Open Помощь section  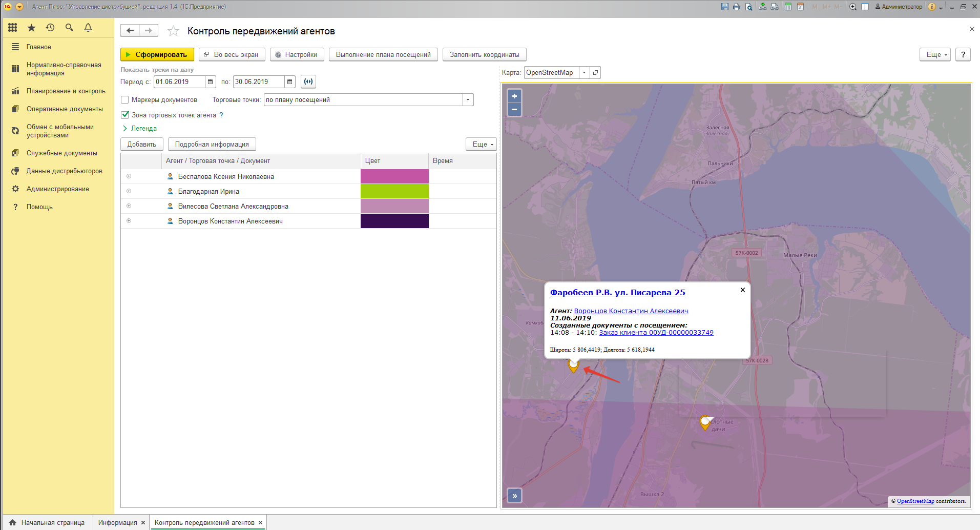pos(58,207)
